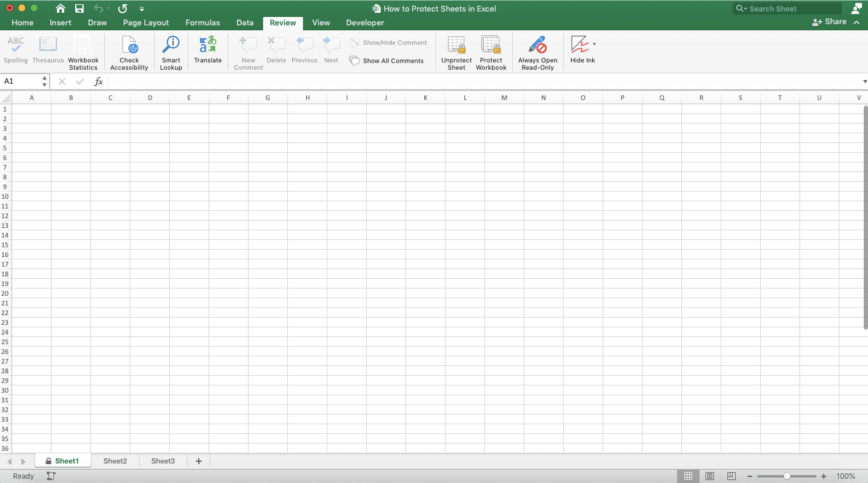Click the Hide Ink icon

point(580,45)
